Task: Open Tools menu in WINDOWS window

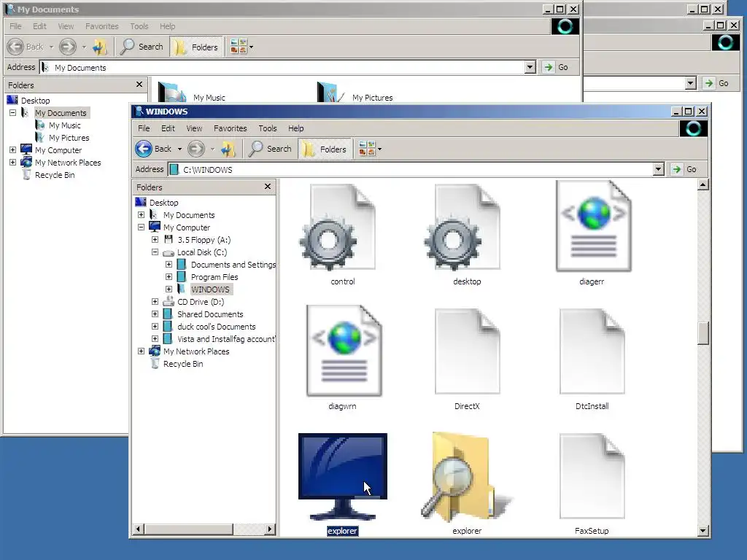Action: (x=267, y=128)
